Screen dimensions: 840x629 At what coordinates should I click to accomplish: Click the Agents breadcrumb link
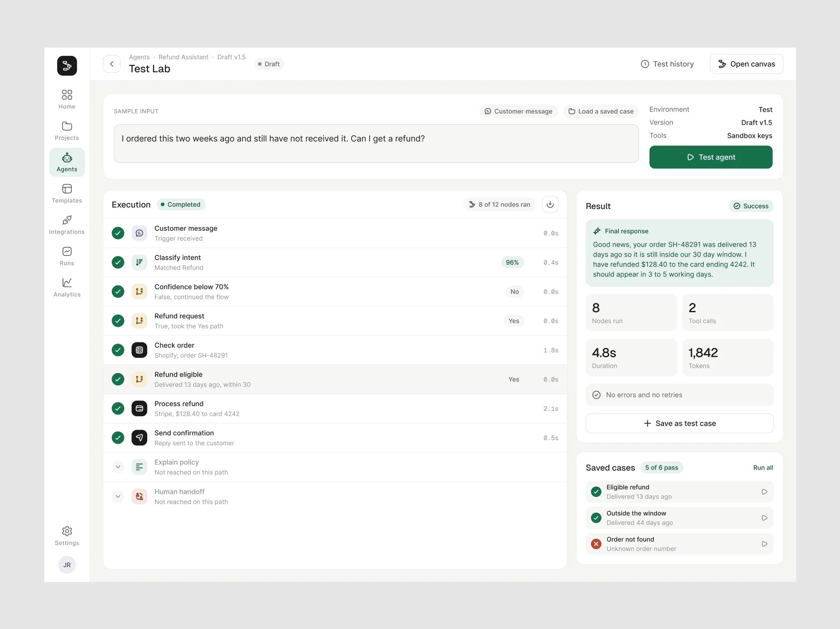point(139,57)
